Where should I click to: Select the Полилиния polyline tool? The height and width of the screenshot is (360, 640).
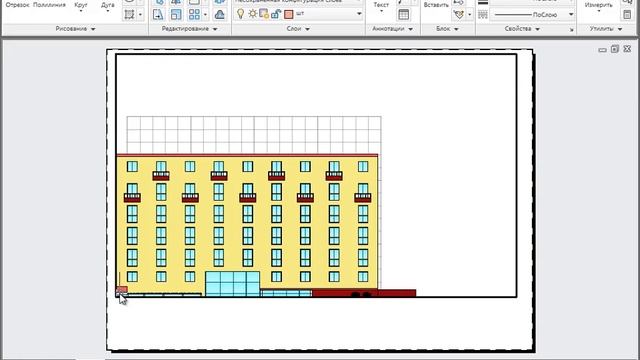click(49, 5)
